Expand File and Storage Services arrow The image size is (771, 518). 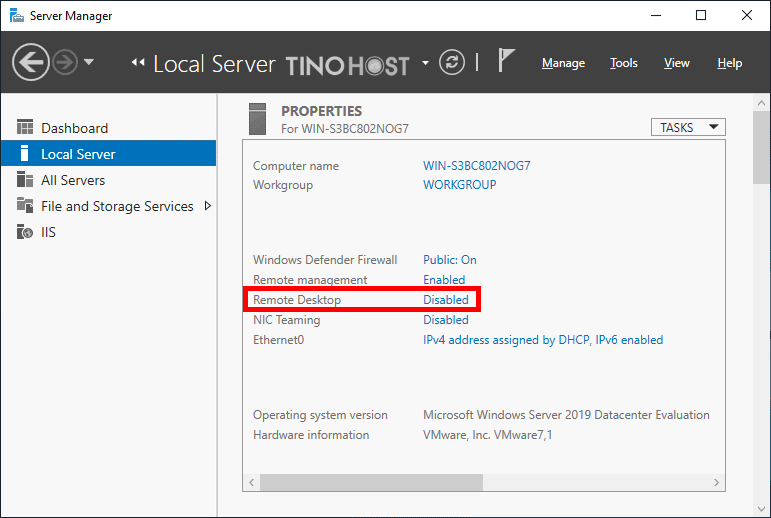208,206
